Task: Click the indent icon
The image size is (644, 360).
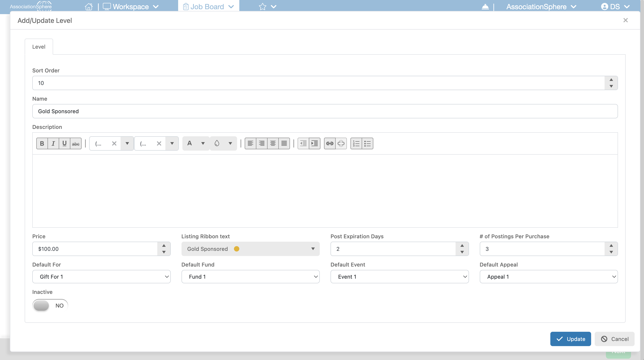Action: click(x=315, y=143)
